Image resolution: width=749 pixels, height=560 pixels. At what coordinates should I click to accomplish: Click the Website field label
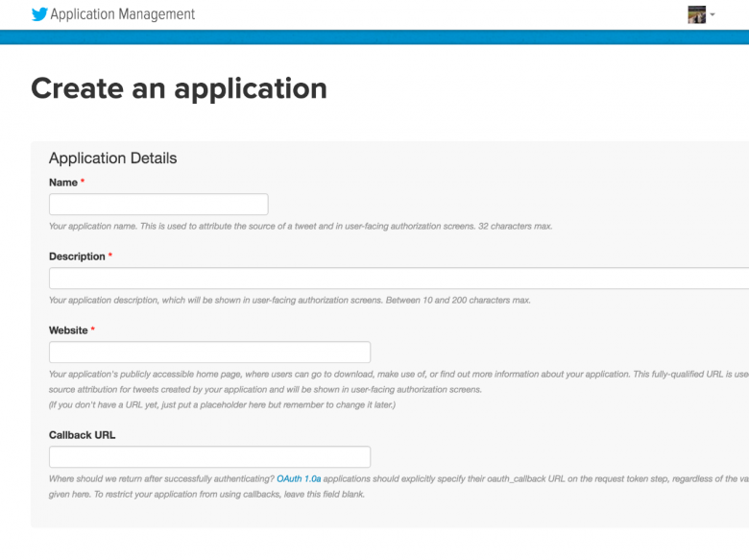coord(68,330)
